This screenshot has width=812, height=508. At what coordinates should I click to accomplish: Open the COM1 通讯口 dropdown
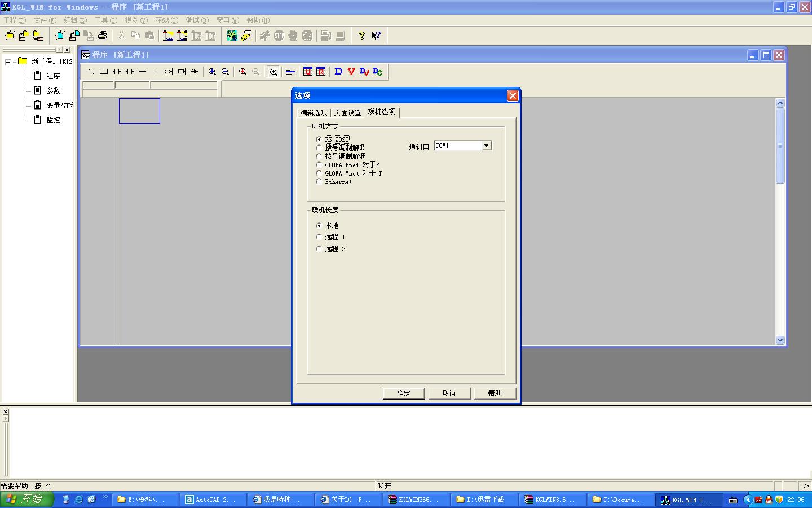pos(486,146)
